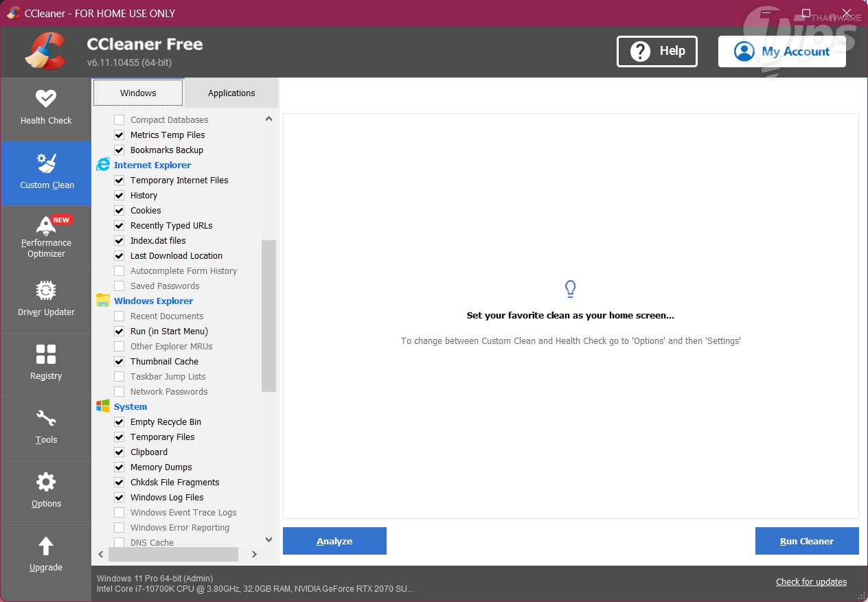Click horizontal scroll left arrow

[101, 554]
